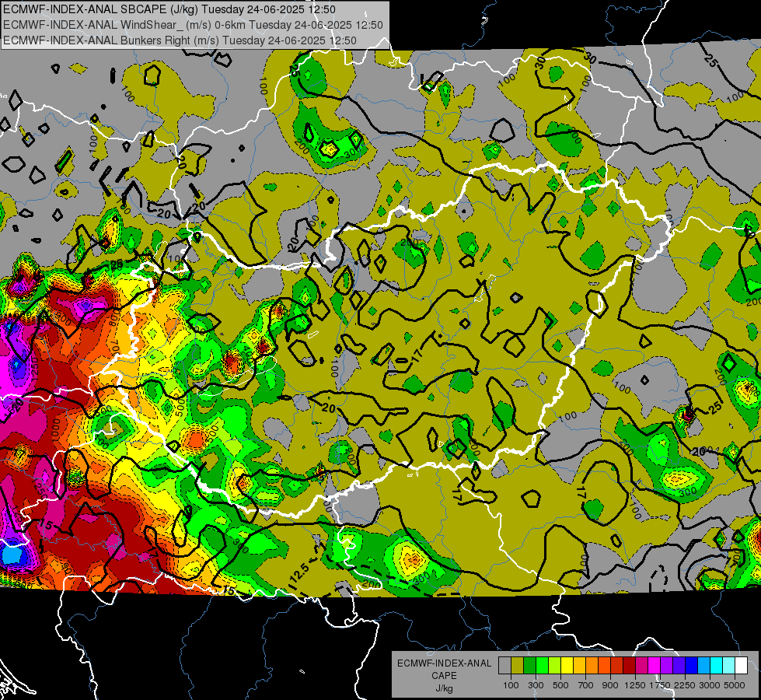Click the bright magenta legend swatch

click(x=655, y=666)
